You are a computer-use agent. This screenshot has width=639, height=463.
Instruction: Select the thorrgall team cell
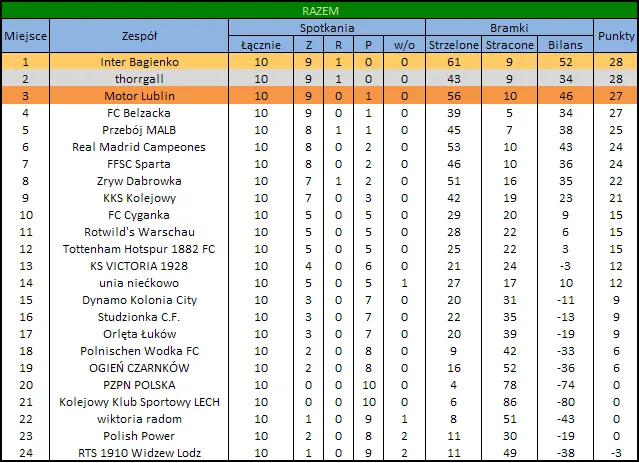pyautogui.click(x=139, y=79)
